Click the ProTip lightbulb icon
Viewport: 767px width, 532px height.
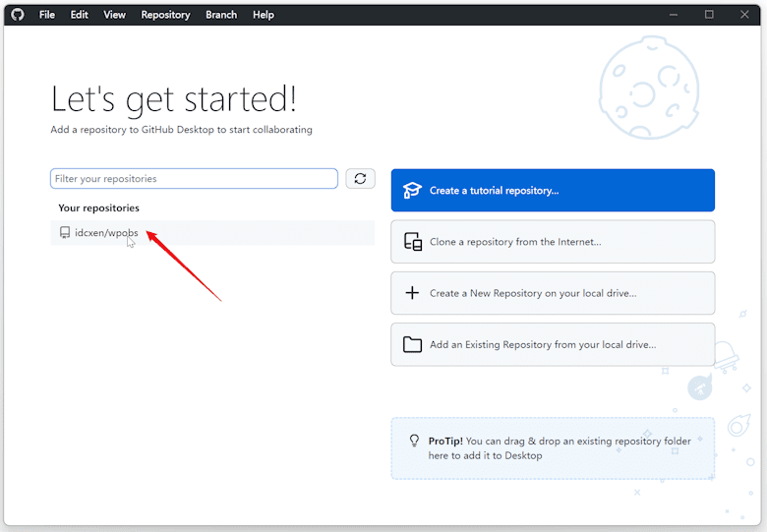tap(414, 441)
